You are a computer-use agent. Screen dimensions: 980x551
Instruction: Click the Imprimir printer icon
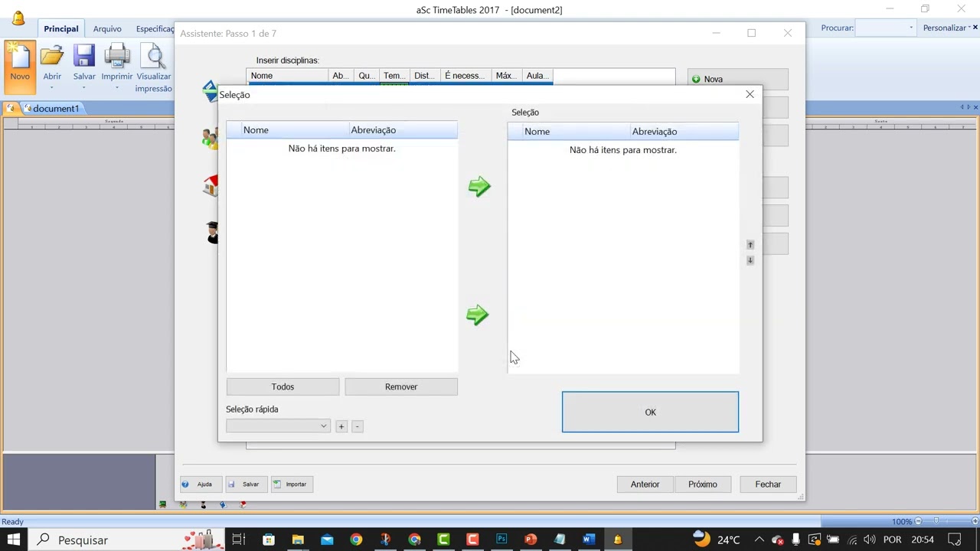point(117,57)
